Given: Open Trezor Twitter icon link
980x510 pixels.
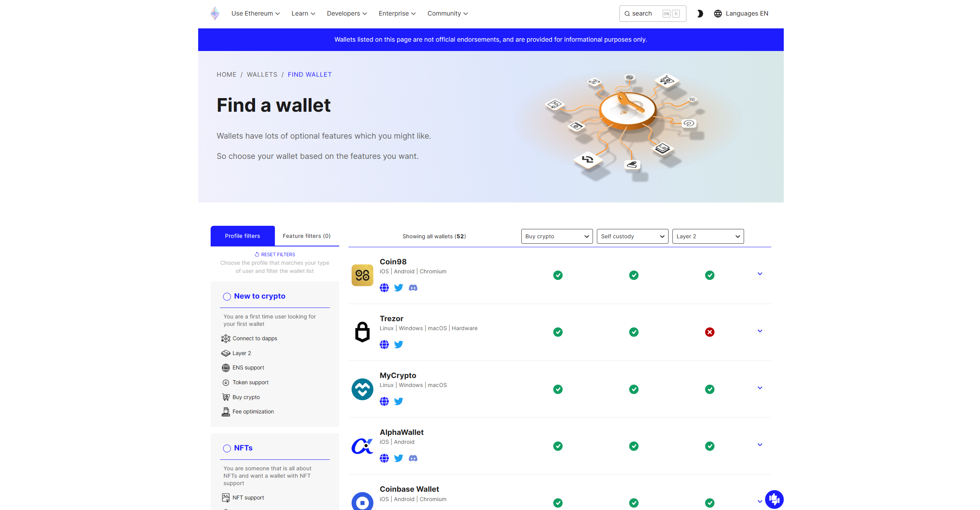Looking at the screenshot, I should [x=398, y=345].
